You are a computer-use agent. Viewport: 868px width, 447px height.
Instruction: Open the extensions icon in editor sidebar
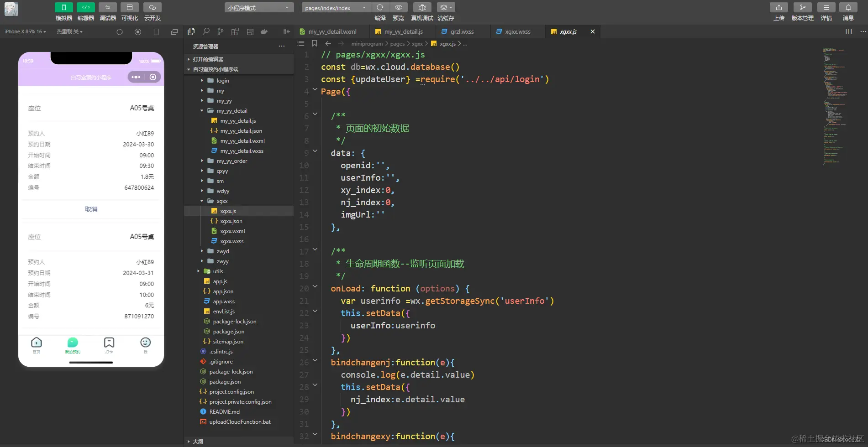click(235, 31)
